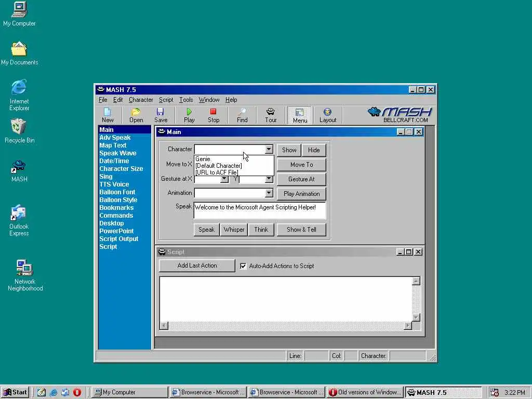Click the script area scroll-right arrow
This screenshot has height=399, width=532.
(408, 326)
